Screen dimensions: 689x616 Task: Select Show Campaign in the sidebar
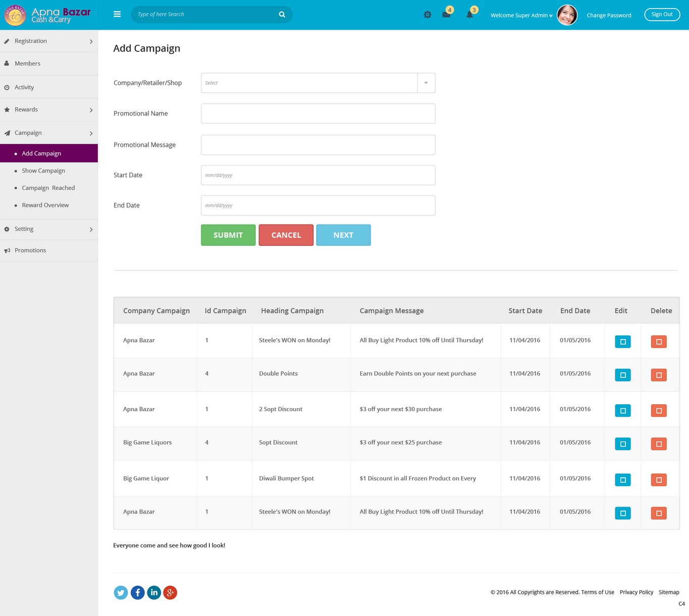[x=43, y=171]
